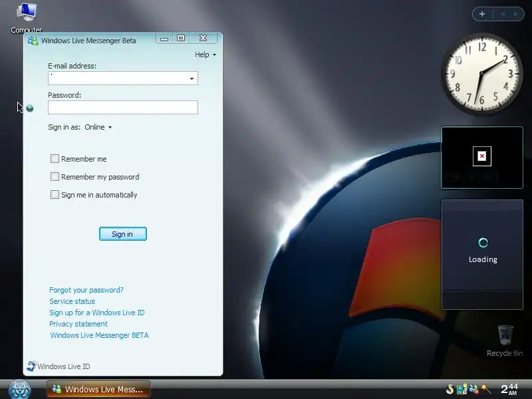
Task: Click the broken image icon in the gadget
Action: tap(481, 156)
